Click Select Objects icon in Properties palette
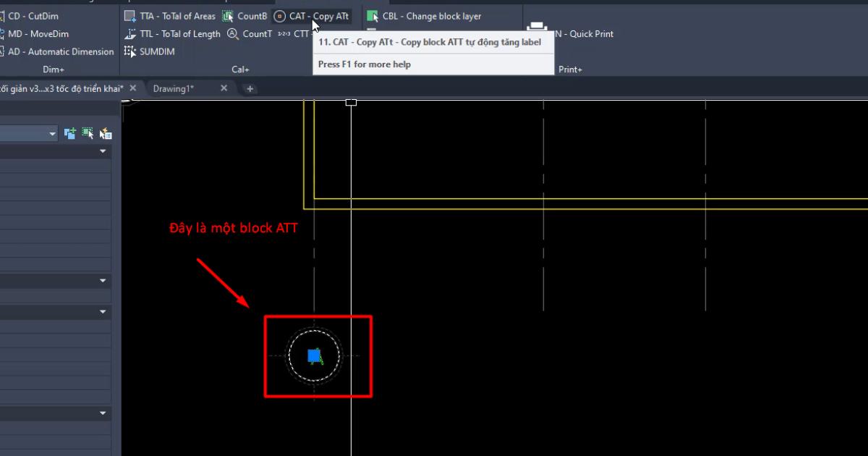 coord(88,133)
